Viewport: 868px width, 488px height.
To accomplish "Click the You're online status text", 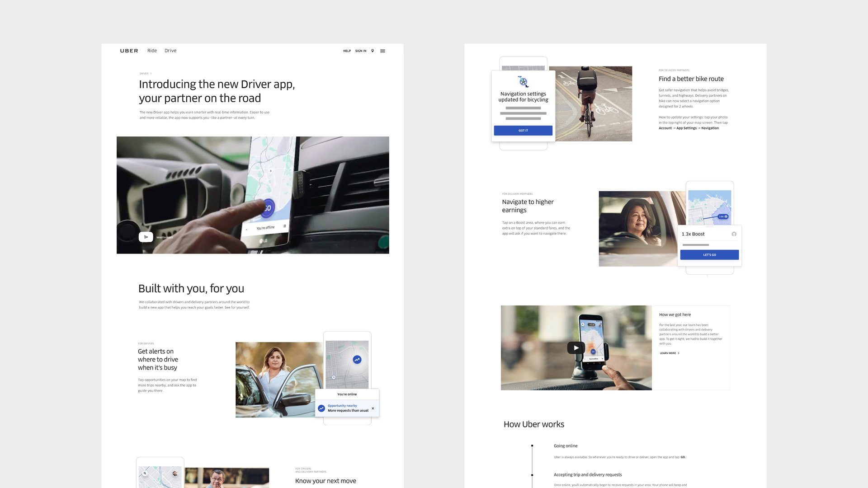I will [x=347, y=394].
